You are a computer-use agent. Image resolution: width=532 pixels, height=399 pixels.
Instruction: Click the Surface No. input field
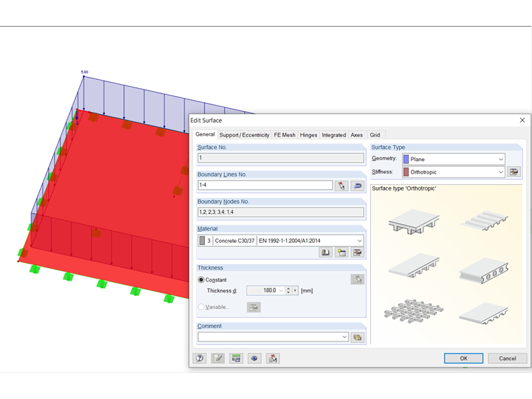[x=281, y=157]
